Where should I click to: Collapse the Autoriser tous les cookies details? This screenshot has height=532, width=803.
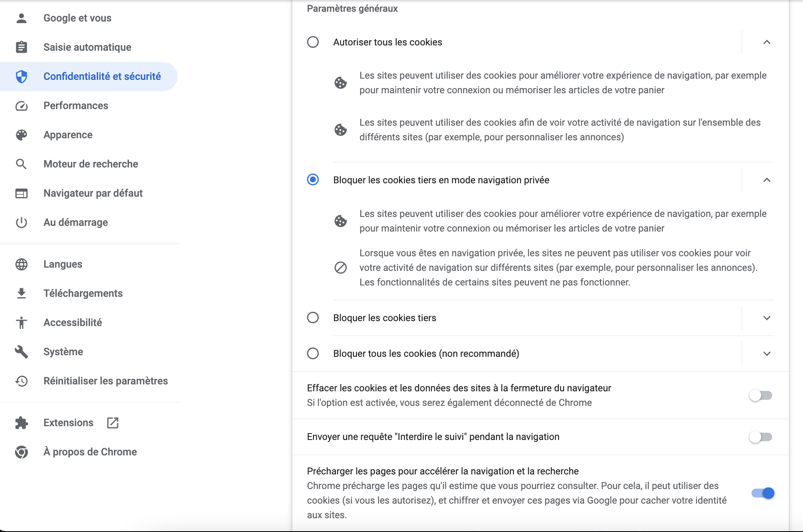tap(767, 42)
